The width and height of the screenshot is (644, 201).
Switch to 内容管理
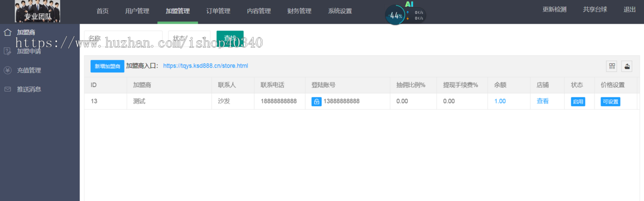pyautogui.click(x=259, y=11)
